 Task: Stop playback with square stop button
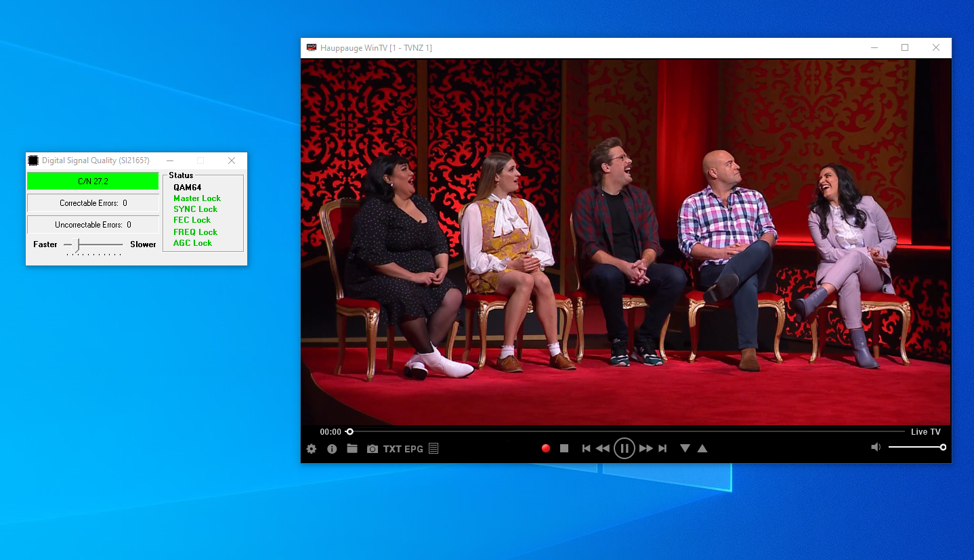pos(564,448)
